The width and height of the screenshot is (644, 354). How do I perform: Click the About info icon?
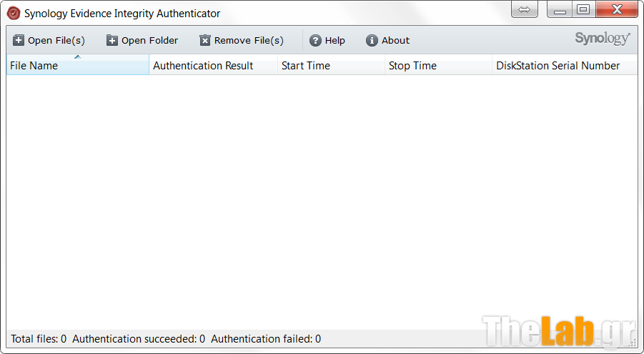click(x=372, y=41)
